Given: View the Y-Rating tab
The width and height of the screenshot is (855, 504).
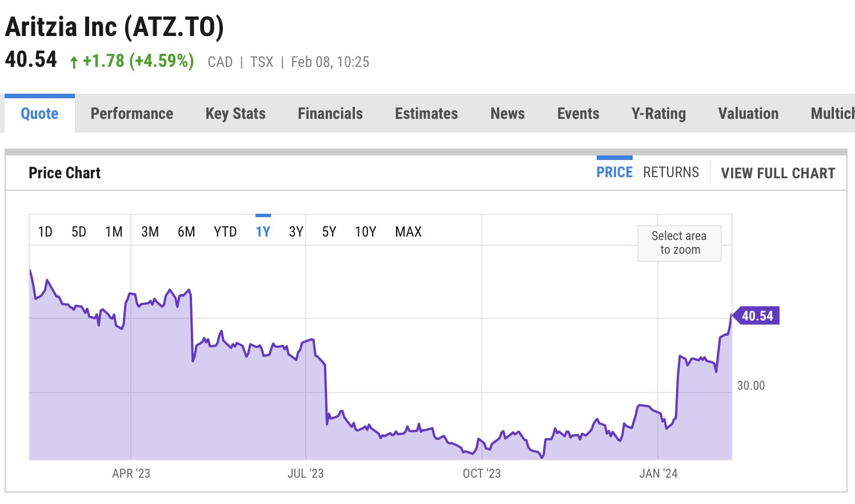Looking at the screenshot, I should (658, 114).
